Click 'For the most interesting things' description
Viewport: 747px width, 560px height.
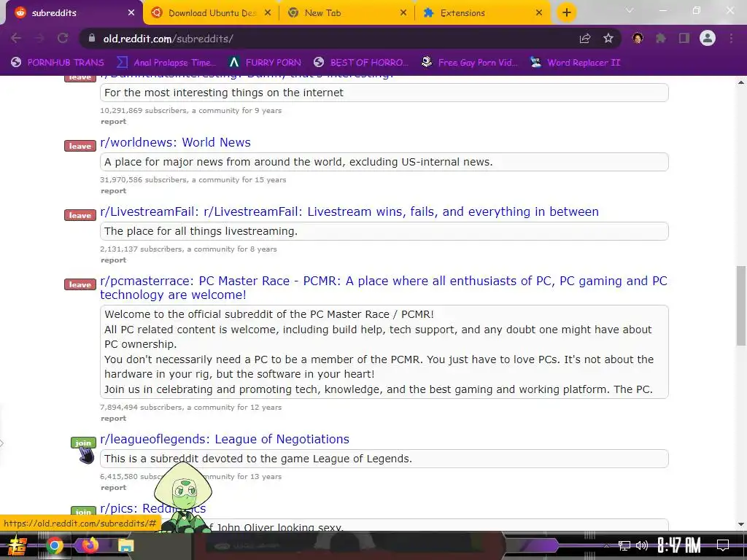pyautogui.click(x=223, y=93)
